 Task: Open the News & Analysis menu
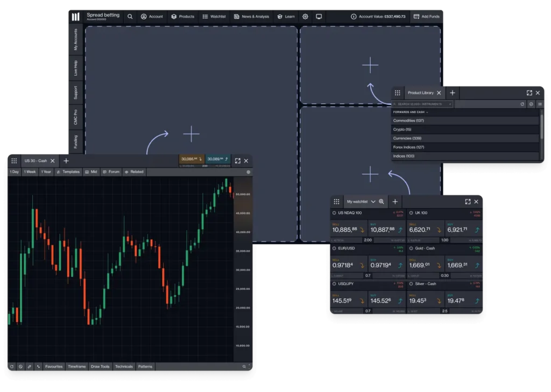tap(252, 17)
